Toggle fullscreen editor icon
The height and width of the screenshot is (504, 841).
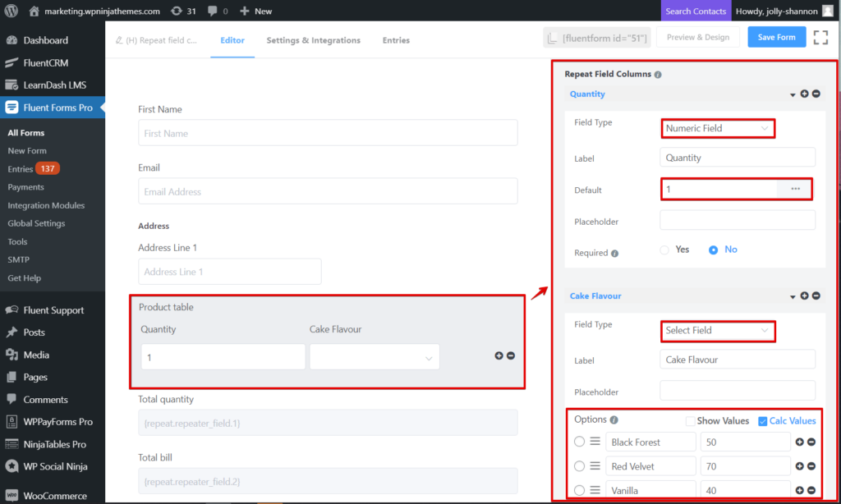820,37
